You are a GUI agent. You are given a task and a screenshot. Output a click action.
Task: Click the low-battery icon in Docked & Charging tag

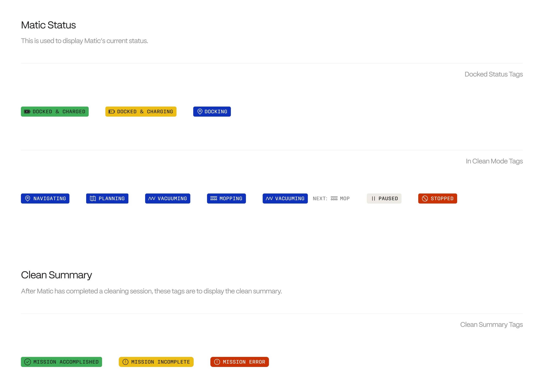pyautogui.click(x=112, y=112)
